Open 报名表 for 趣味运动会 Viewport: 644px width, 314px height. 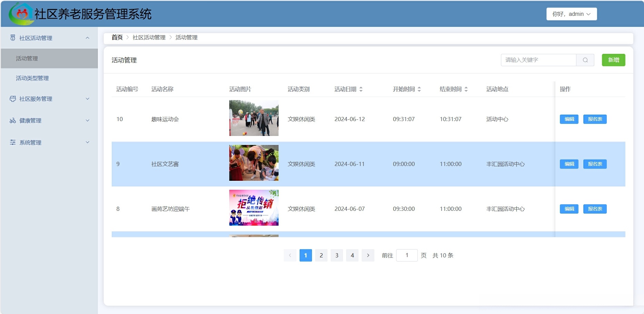[x=595, y=119]
